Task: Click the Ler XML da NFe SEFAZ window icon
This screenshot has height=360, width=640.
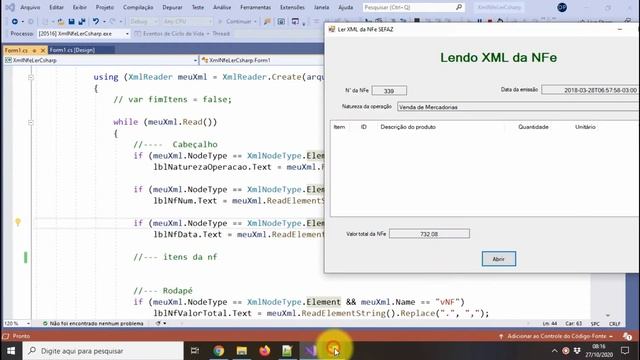Action: click(x=331, y=29)
